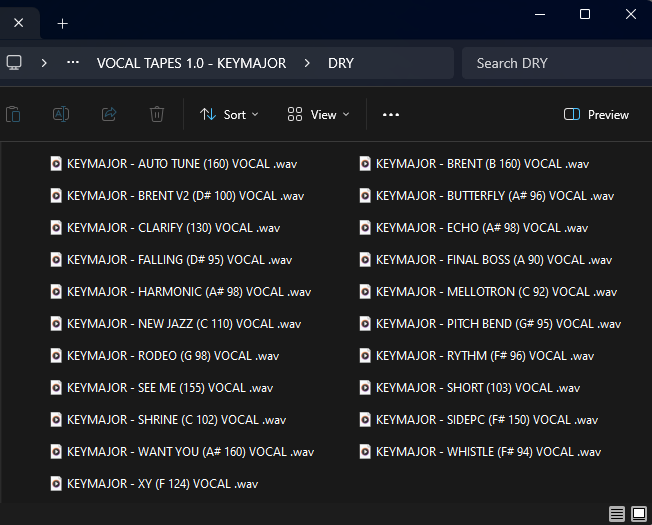Click audio file icon beside ECHO (A# 98)
The width and height of the screenshot is (652, 525).
coord(365,228)
